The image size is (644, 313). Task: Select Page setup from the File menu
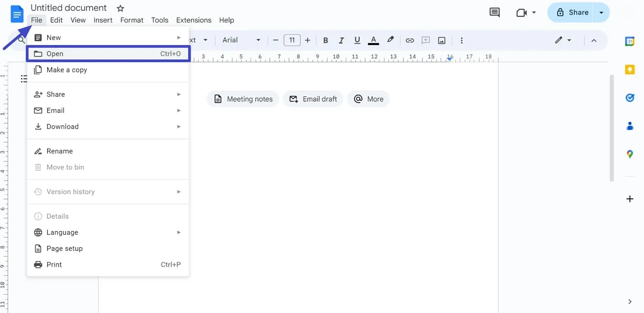[64, 248]
